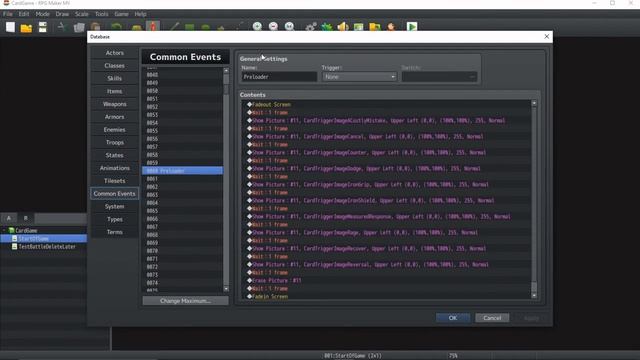This screenshot has height=360, width=640.
Task: Open the States database tab
Action: (115, 155)
